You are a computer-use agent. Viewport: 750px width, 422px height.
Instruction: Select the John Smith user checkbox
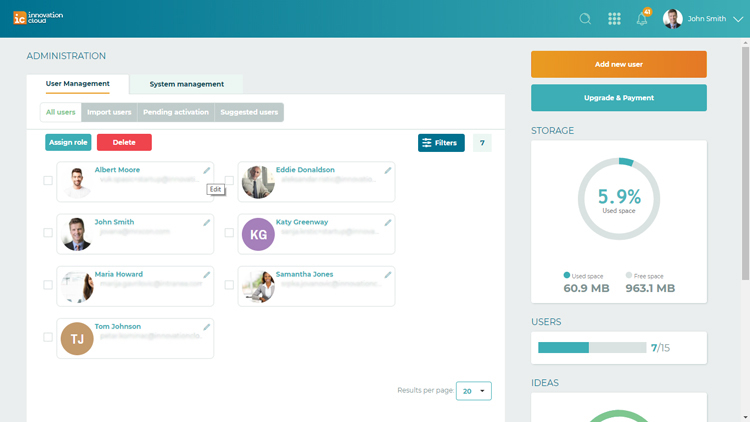[48, 233]
